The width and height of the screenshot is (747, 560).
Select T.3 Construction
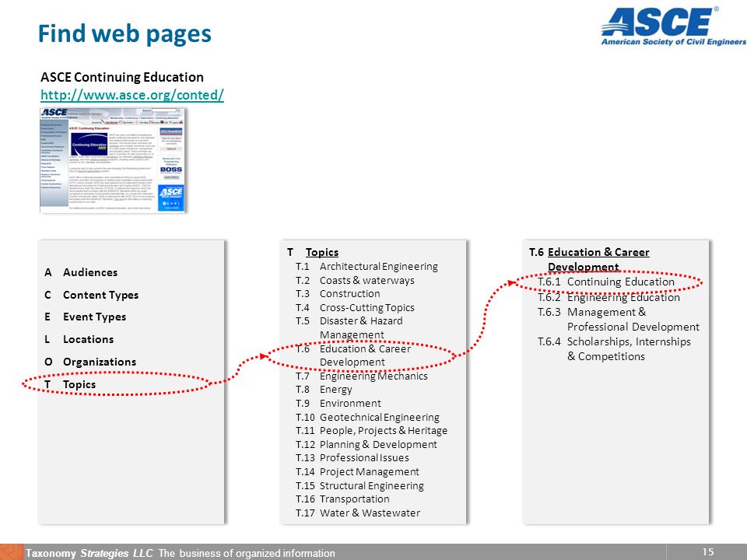[x=338, y=294]
